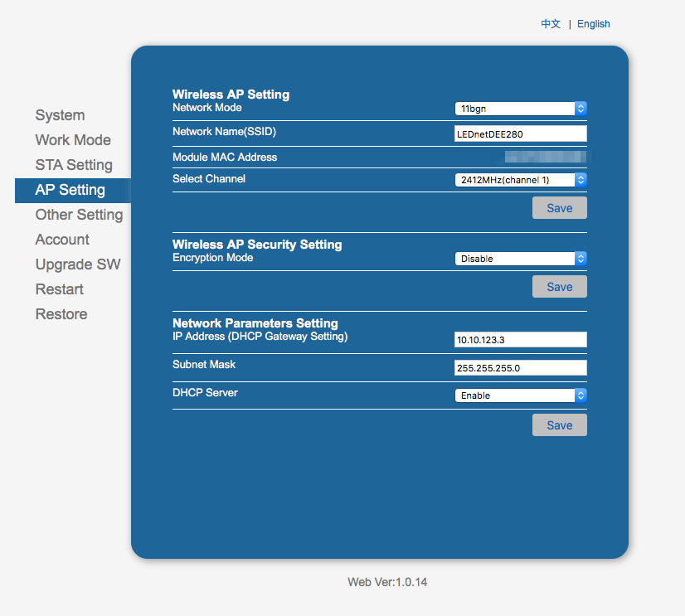
Task: Click IP Address field 10.10.123.3
Action: pyautogui.click(x=521, y=340)
